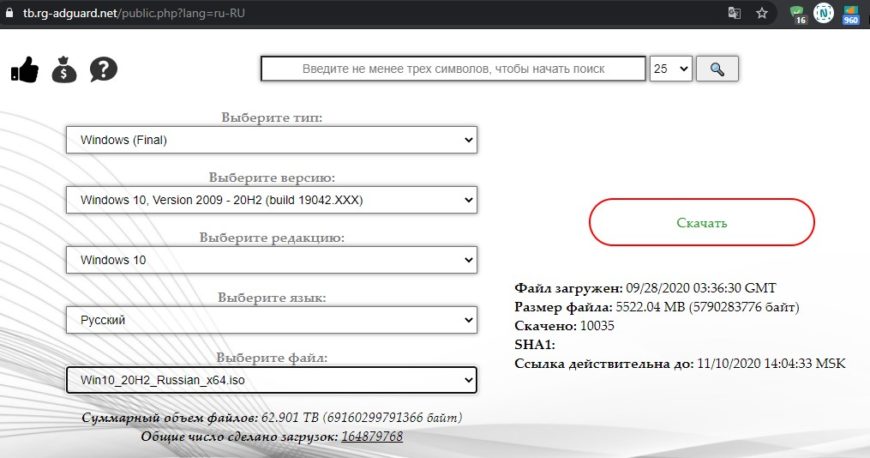870x458 pixels.
Task: Click the Выберите файл label
Action: coord(272,358)
